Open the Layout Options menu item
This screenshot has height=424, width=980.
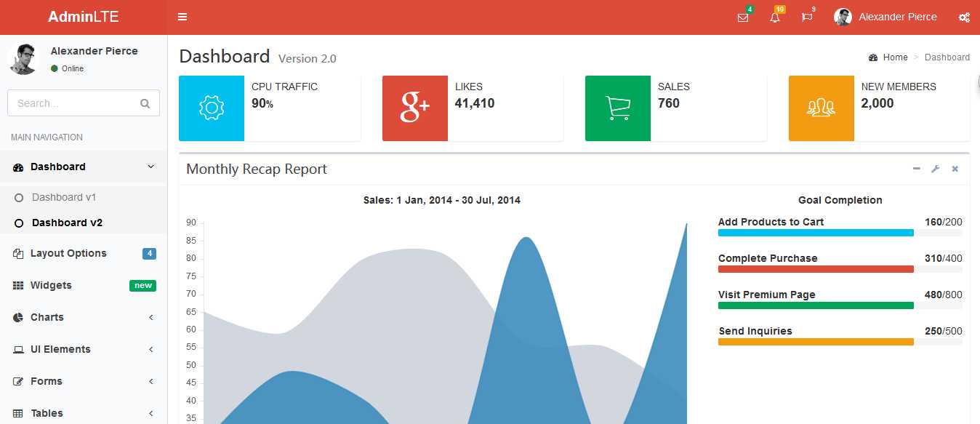point(84,253)
